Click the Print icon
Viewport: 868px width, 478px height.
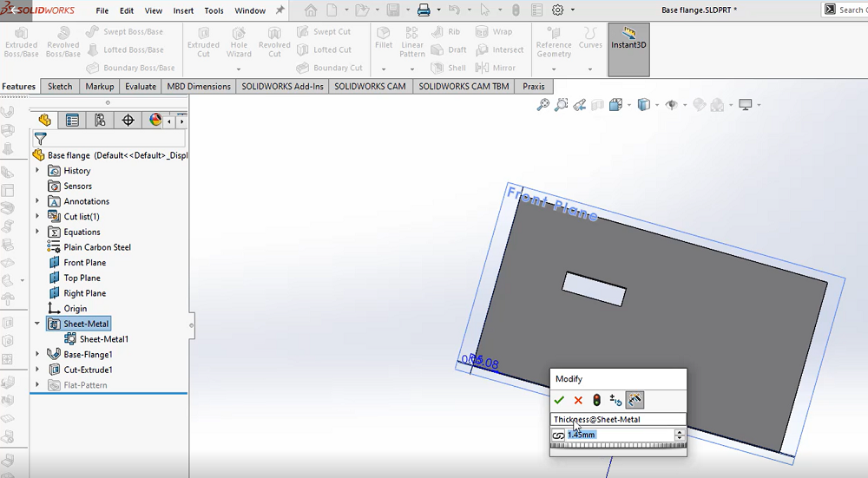coord(424,10)
